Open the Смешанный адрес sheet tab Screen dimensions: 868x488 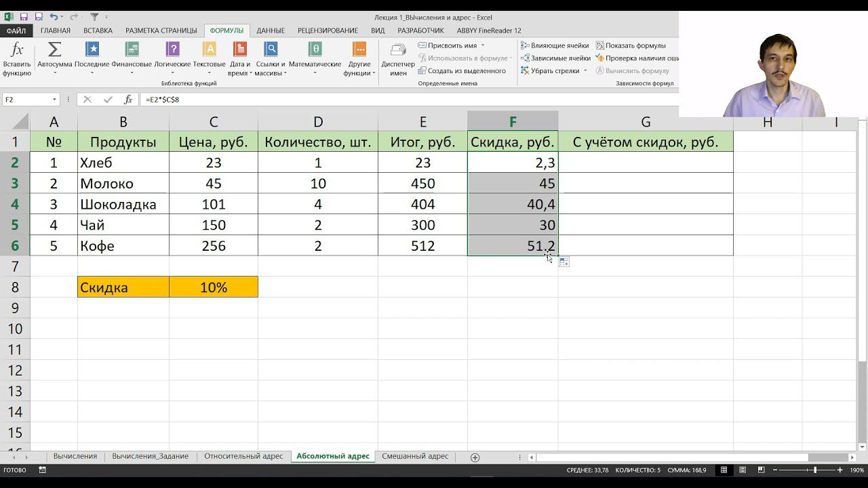(x=415, y=456)
